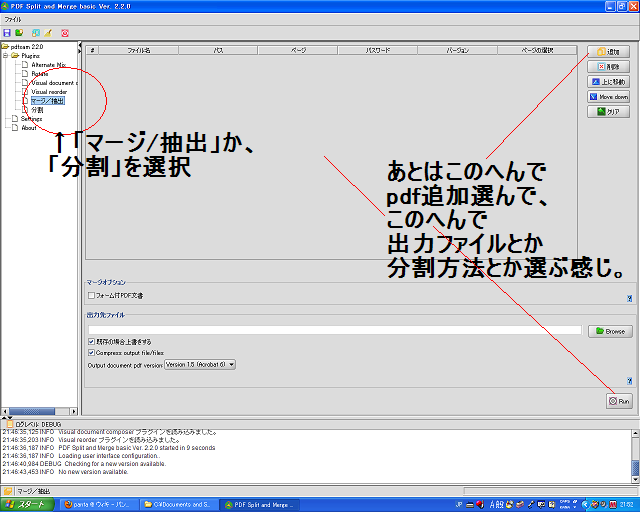The height and width of the screenshot is (512, 640).
Task: Click the status bar folder icon
Action: pos(7,491)
